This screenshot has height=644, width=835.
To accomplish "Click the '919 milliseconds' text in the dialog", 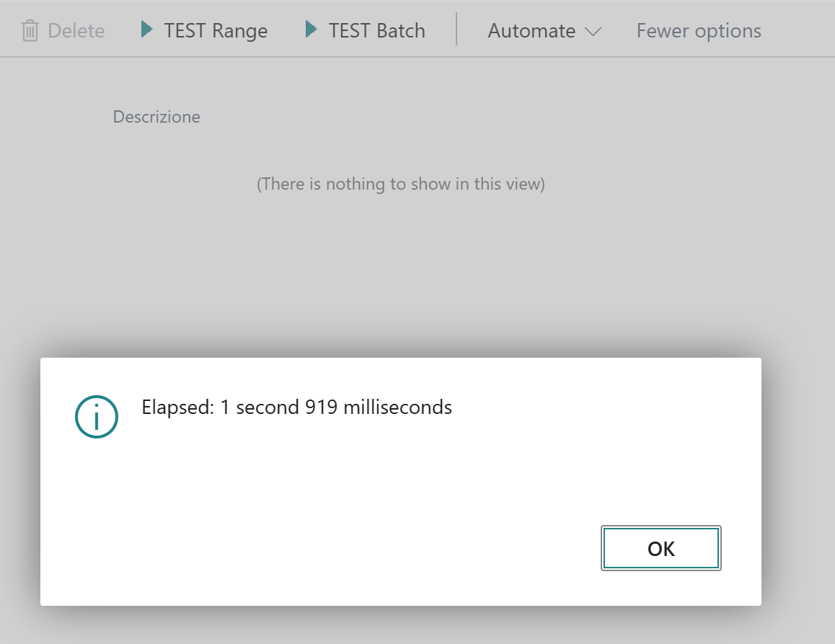I will pyautogui.click(x=379, y=407).
